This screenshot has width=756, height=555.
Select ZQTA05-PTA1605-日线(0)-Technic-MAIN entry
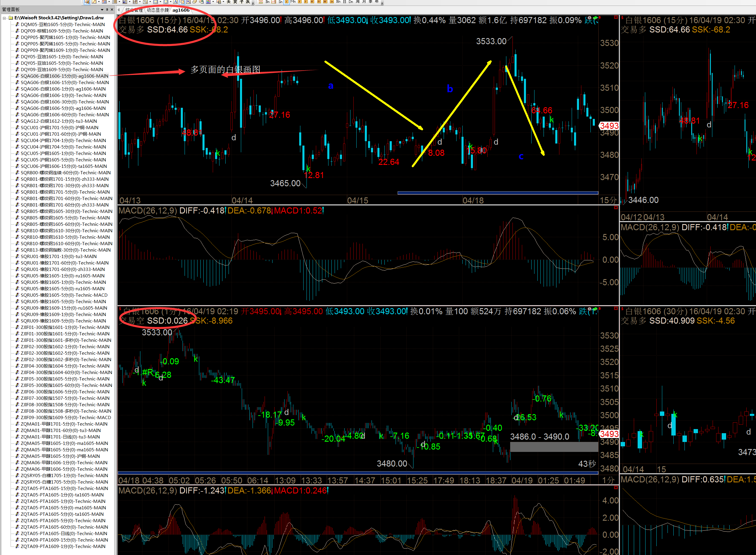click(64, 534)
